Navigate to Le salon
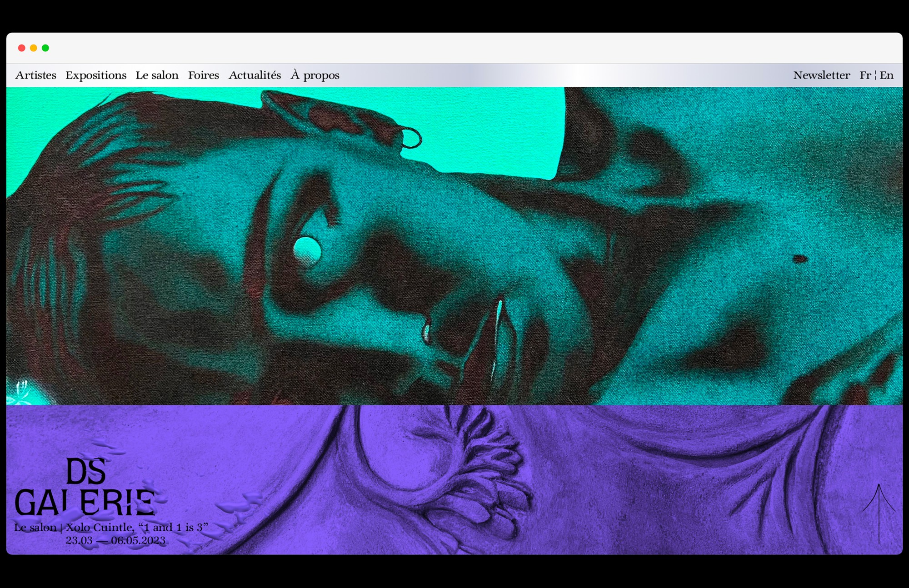 point(157,75)
